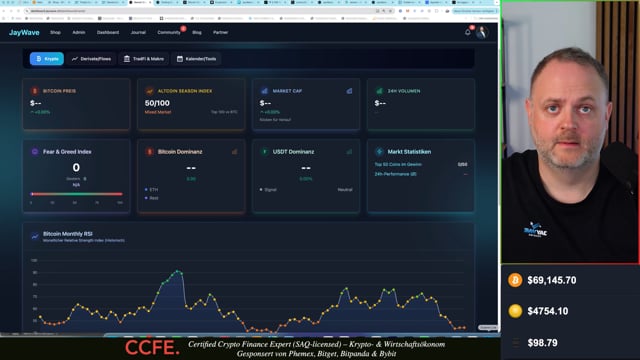This screenshot has width=640, height=360.
Task: Click the Market Cap bar icon
Action: click(264, 91)
